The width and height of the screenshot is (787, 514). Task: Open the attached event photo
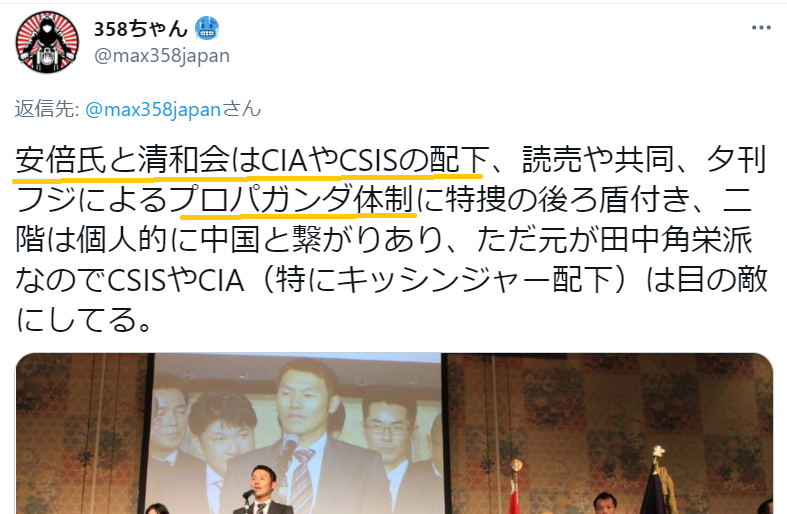[395, 434]
